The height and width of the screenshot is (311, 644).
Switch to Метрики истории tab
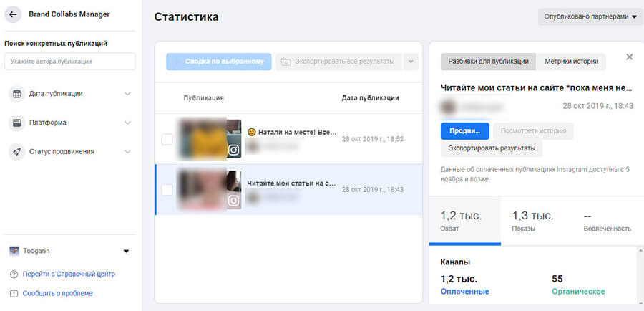point(571,62)
